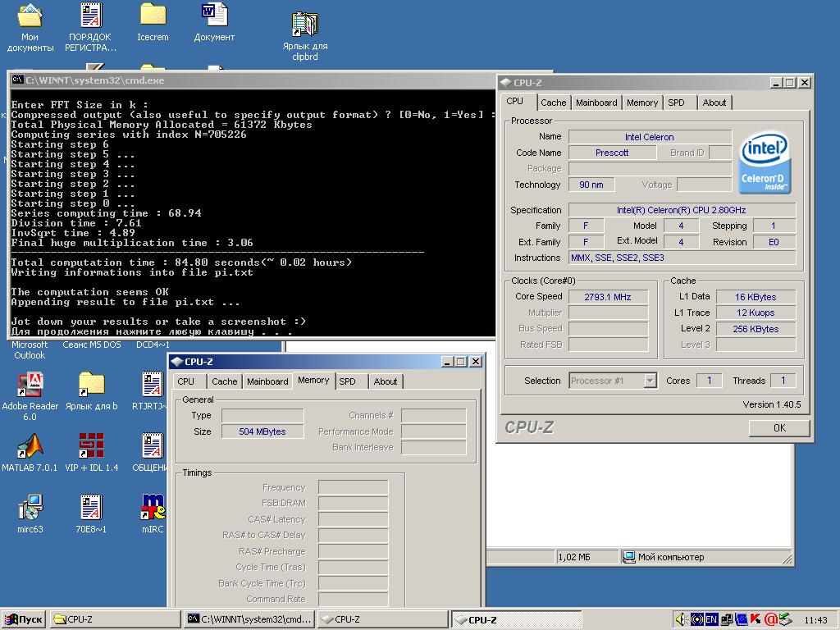This screenshot has width=840, height=630.
Task: Click the Name field Intel Celeron
Action: 650,137
